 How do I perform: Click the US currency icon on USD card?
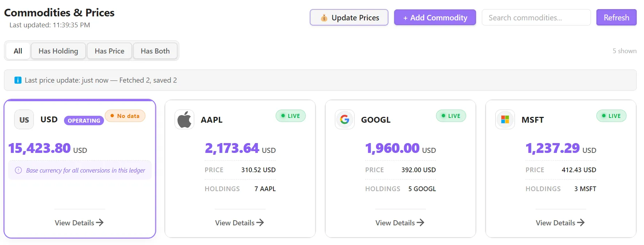(x=24, y=119)
